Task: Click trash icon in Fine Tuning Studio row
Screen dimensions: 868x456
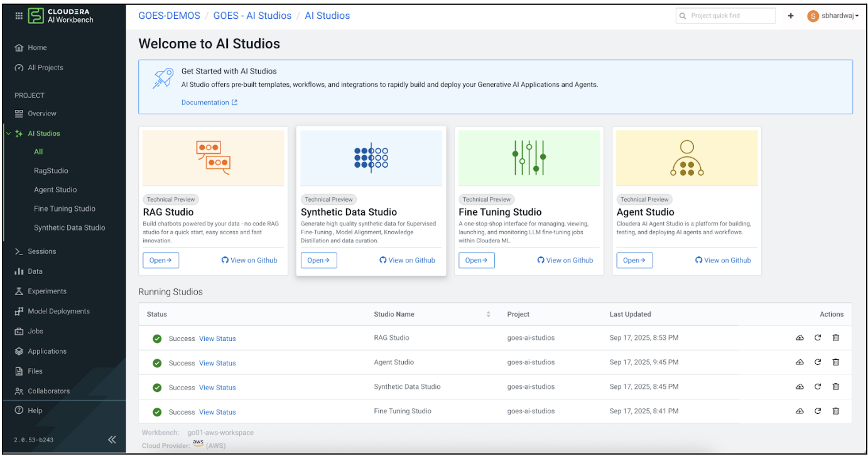Action: tap(835, 411)
